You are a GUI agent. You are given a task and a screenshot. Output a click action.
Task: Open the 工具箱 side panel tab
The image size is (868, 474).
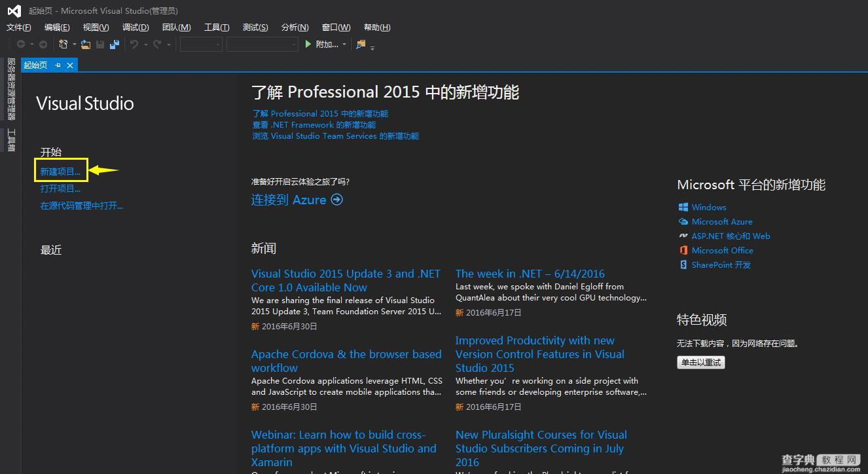click(11, 140)
